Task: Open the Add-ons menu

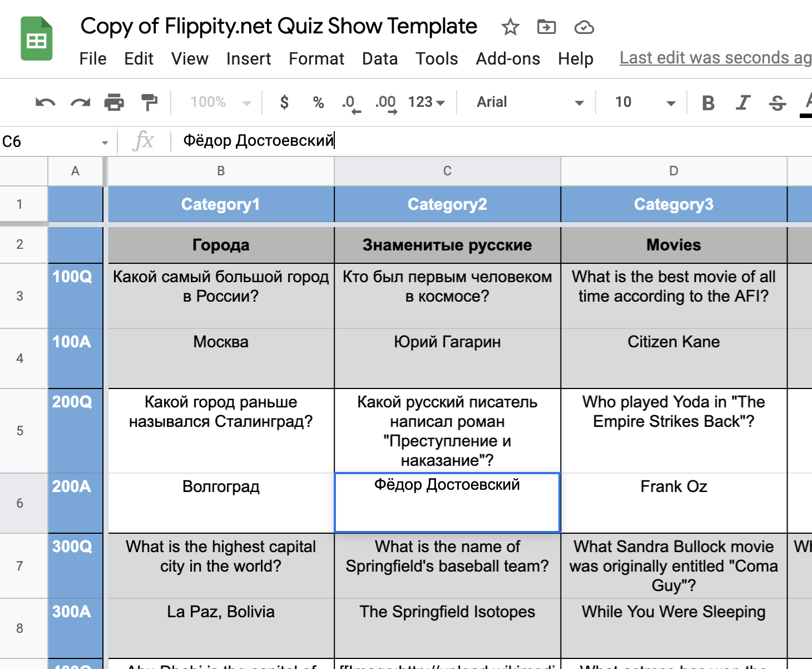Action: tap(508, 59)
